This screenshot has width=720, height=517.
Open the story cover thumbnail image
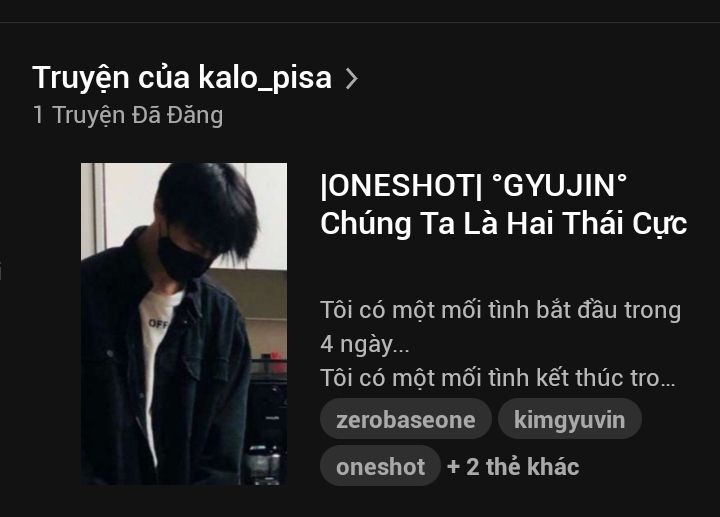184,324
